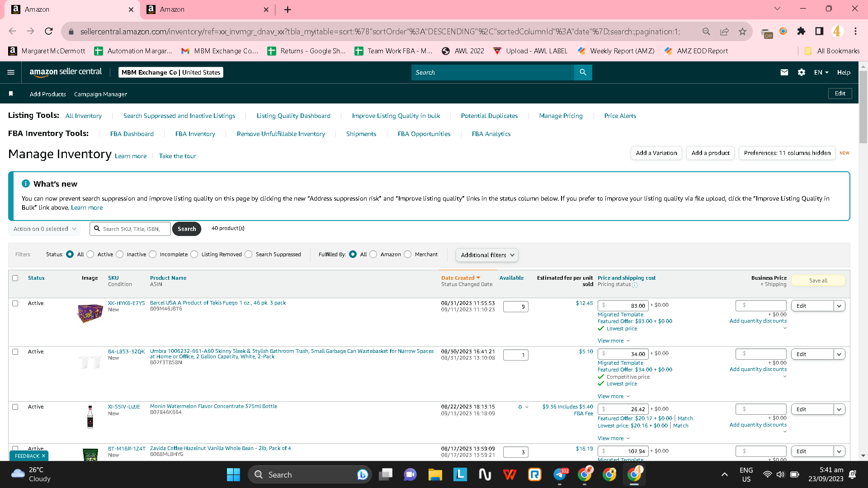868x488 pixels.
Task: Open the browser extensions puzzle icon
Action: pyautogui.click(x=801, y=31)
